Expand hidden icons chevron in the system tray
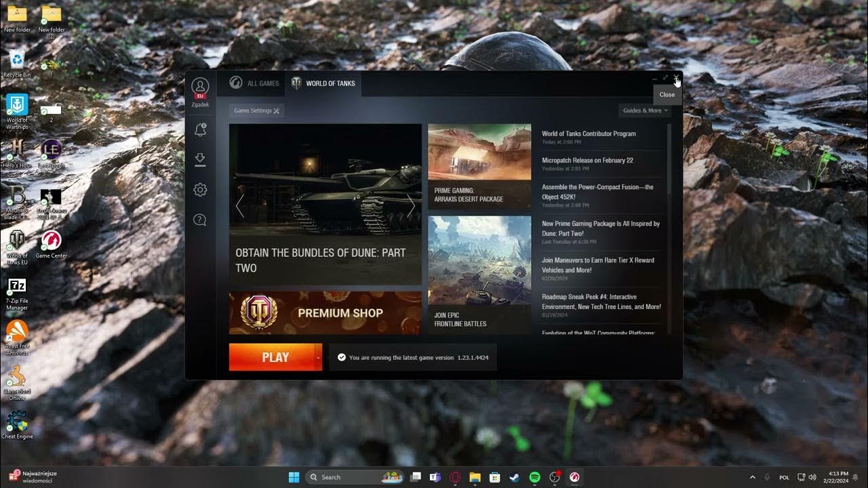Viewport: 868px width, 488px height. point(753,476)
